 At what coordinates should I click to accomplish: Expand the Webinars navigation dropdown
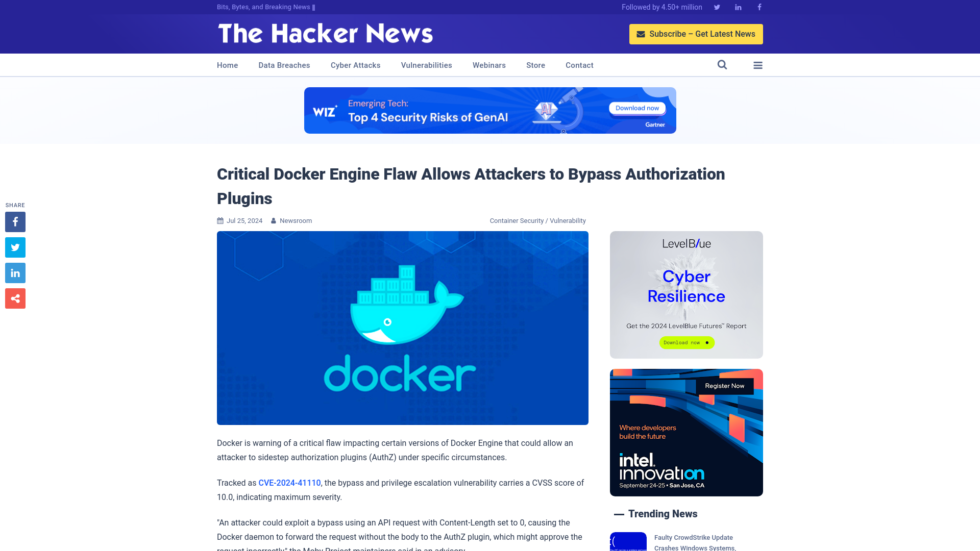pos(488,65)
